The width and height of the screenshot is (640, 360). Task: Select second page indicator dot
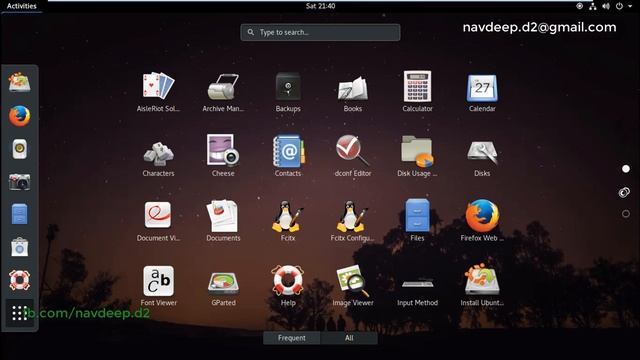tap(624, 192)
